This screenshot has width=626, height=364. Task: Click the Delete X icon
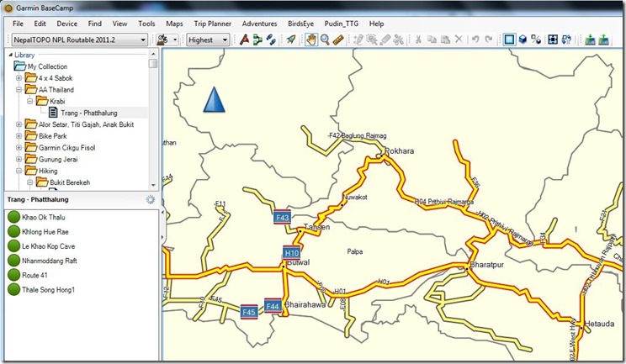(x=459, y=39)
